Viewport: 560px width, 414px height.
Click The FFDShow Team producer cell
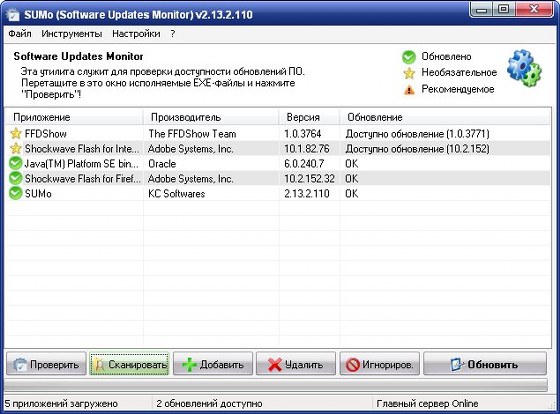192,134
